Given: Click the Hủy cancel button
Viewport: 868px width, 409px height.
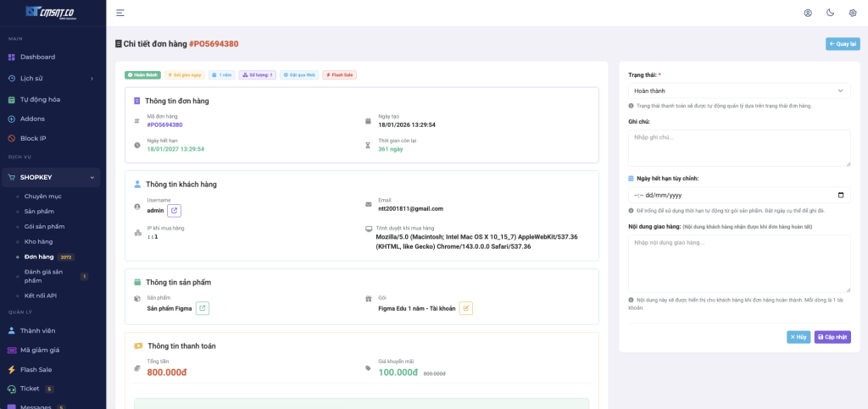Looking at the screenshot, I should tap(798, 337).
